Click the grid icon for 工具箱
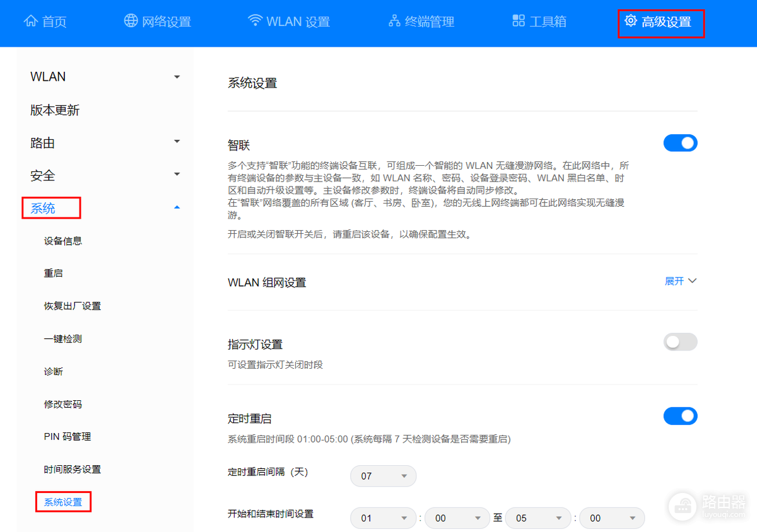Viewport: 757px width, 532px height. [519, 21]
